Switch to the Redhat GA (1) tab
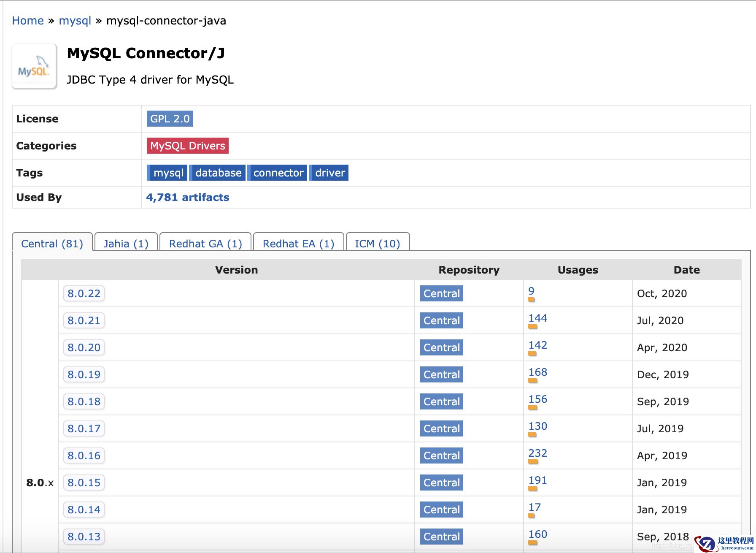The height and width of the screenshot is (553, 756). [205, 244]
